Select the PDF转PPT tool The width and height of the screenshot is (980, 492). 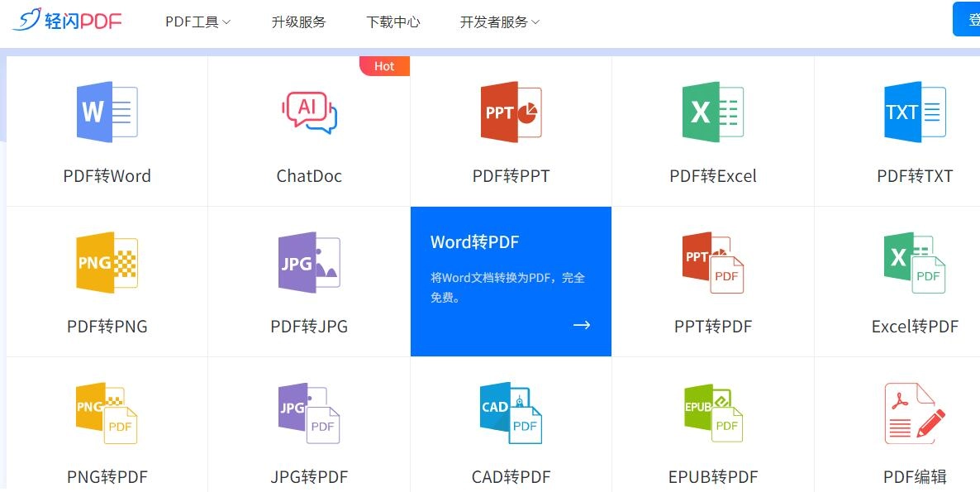pos(511,132)
